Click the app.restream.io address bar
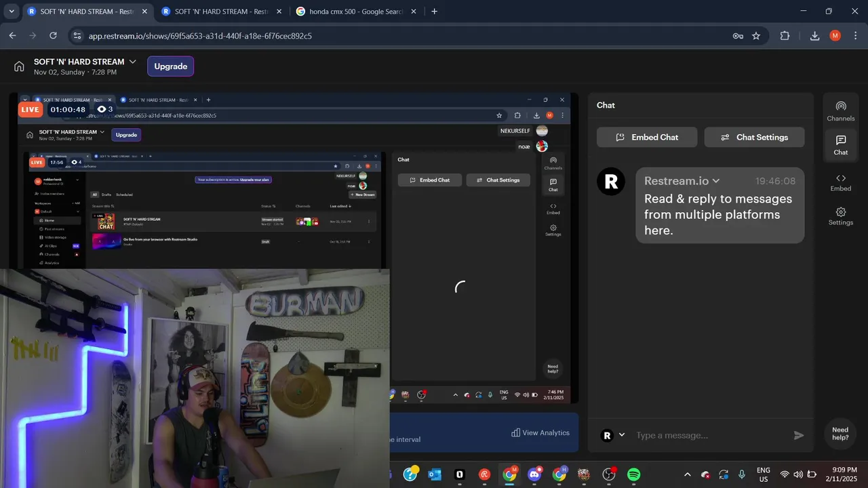Viewport: 868px width, 488px height. pos(407,36)
